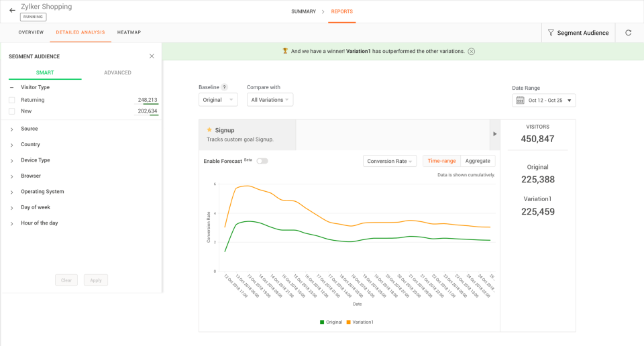Viewport: 644px width, 346px height.
Task: Click the refresh icon in the top right
Action: click(x=628, y=32)
